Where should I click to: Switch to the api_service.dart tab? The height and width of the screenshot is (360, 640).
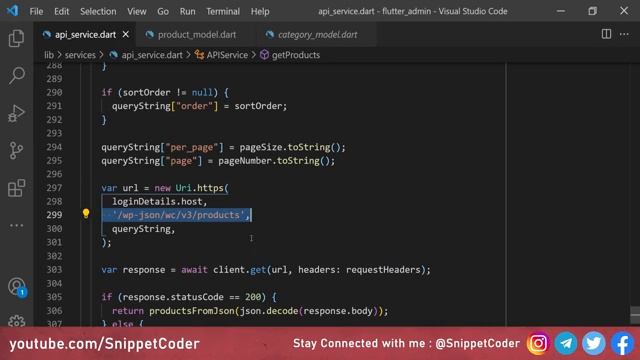[85, 35]
